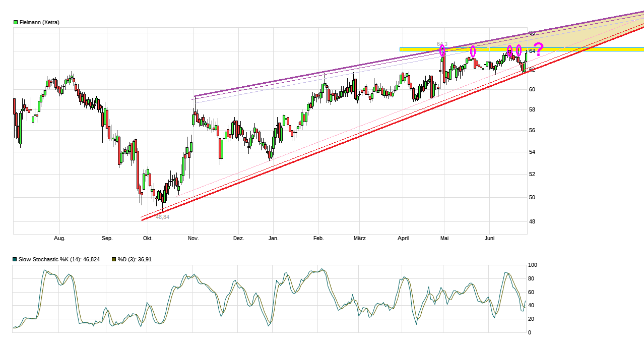This screenshot has width=644, height=343.
Task: Select the Nov. label on time axis
Action: click(x=194, y=238)
